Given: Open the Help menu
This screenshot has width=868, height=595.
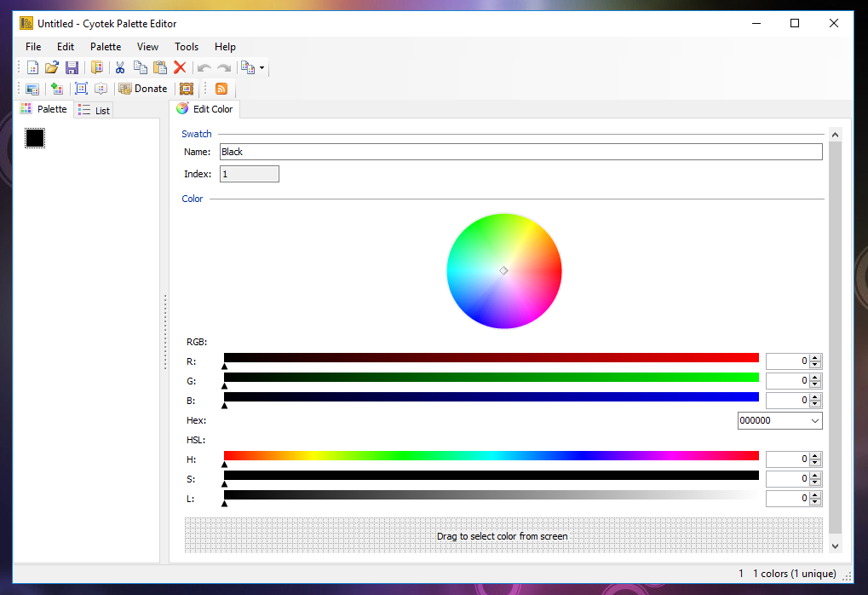Looking at the screenshot, I should (x=225, y=47).
